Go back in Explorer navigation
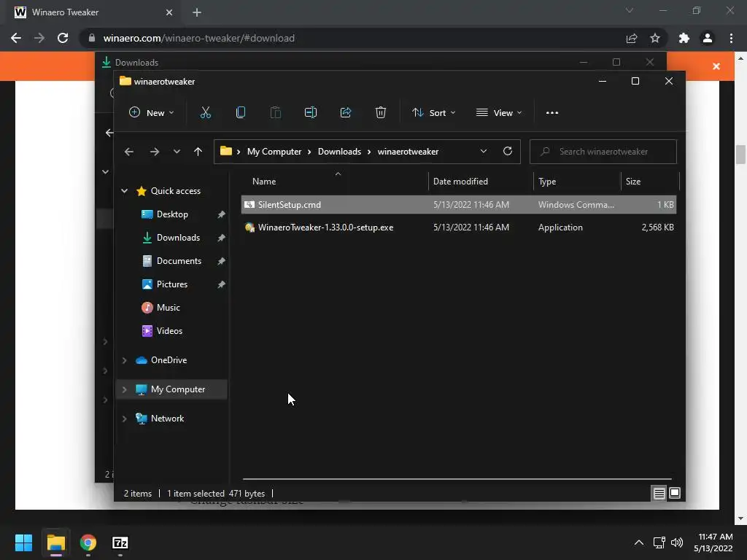 click(129, 152)
